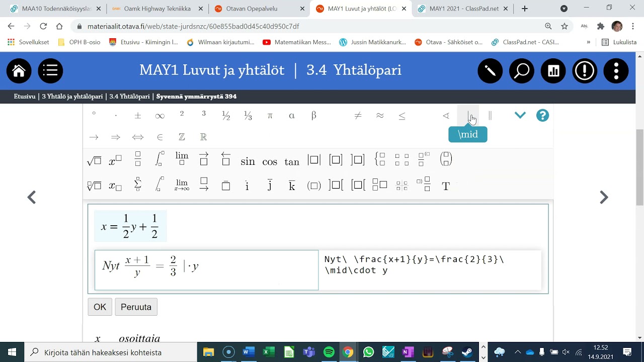Switch to the Oamk Highway Tekniikka tab

pyautogui.click(x=157, y=9)
